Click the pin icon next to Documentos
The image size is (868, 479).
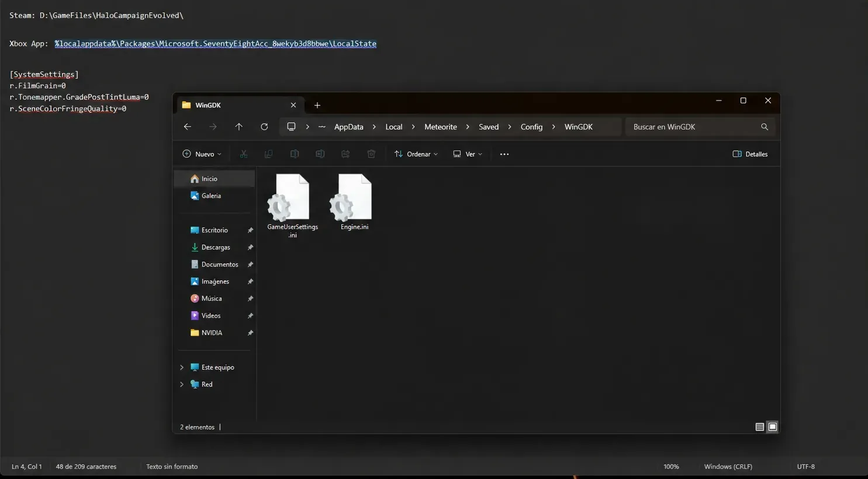tap(250, 264)
